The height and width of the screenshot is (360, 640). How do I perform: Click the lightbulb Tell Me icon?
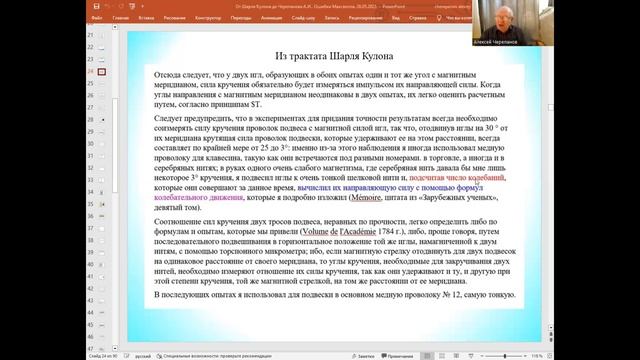(439, 18)
